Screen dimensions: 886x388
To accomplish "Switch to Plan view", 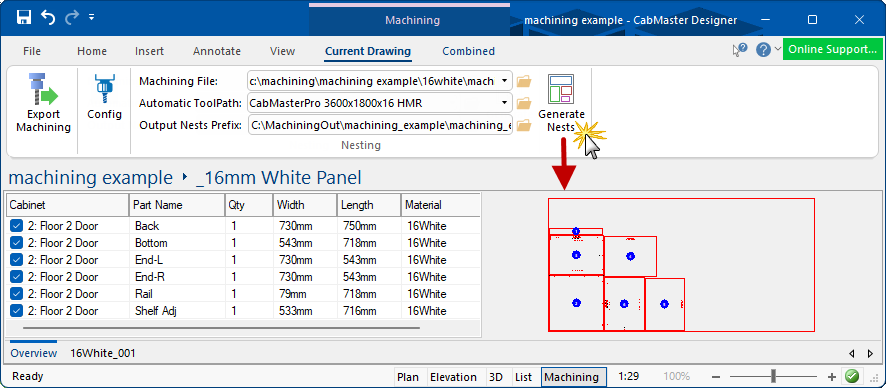I will coord(407,377).
